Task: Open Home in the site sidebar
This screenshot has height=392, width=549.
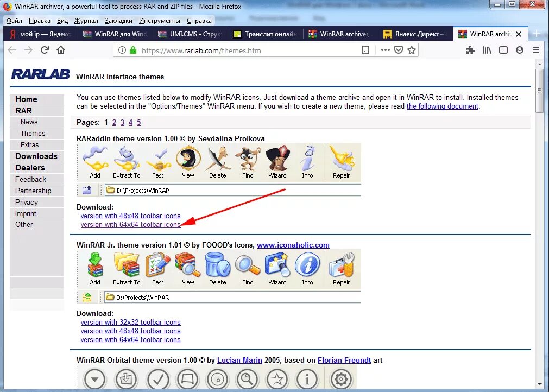Action: pyautogui.click(x=26, y=99)
